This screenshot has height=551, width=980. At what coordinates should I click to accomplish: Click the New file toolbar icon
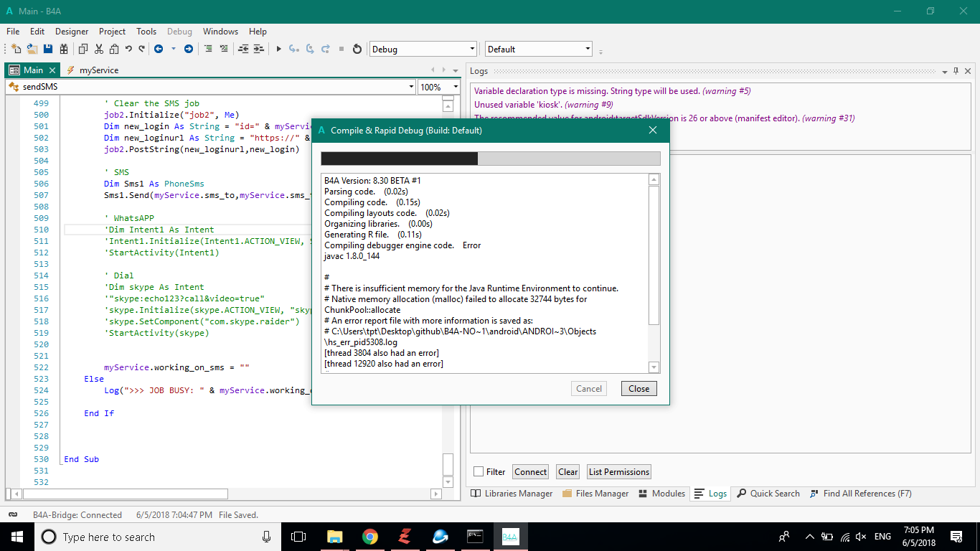coord(16,49)
